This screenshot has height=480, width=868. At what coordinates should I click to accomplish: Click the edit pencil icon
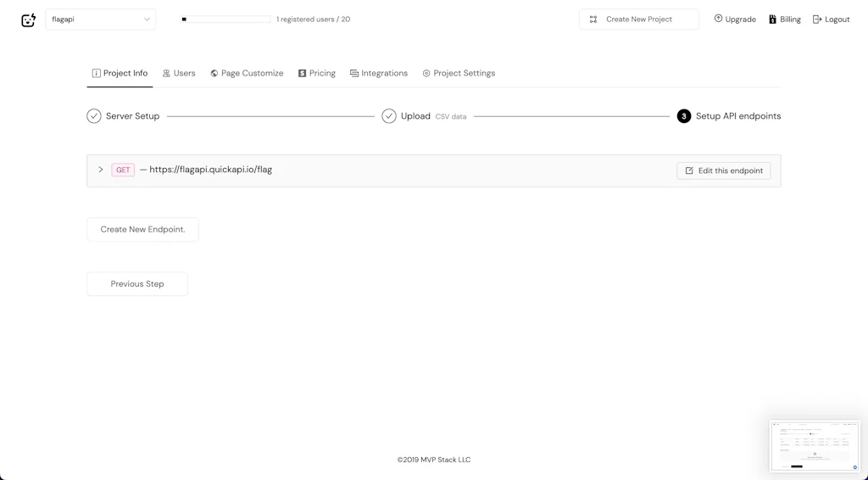(689, 170)
